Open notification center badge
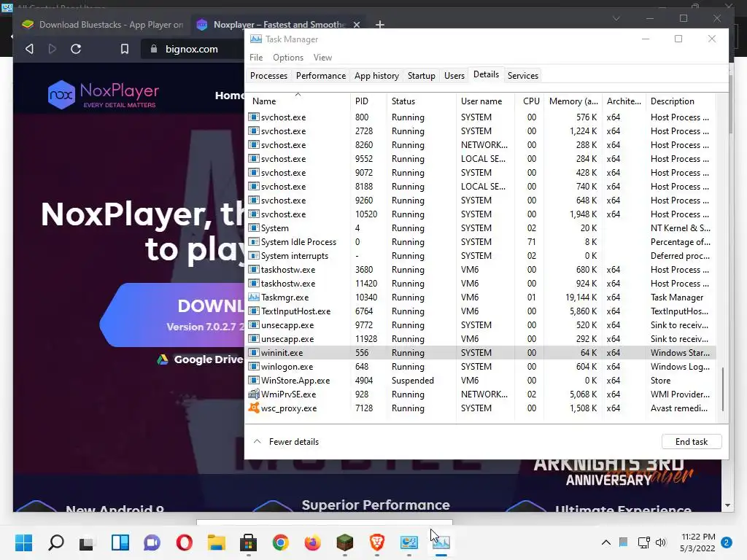This screenshot has height=560, width=747. 727,542
